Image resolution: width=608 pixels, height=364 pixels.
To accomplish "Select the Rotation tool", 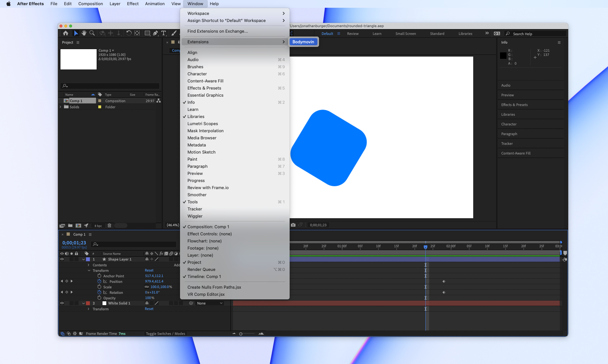I will coord(129,33).
